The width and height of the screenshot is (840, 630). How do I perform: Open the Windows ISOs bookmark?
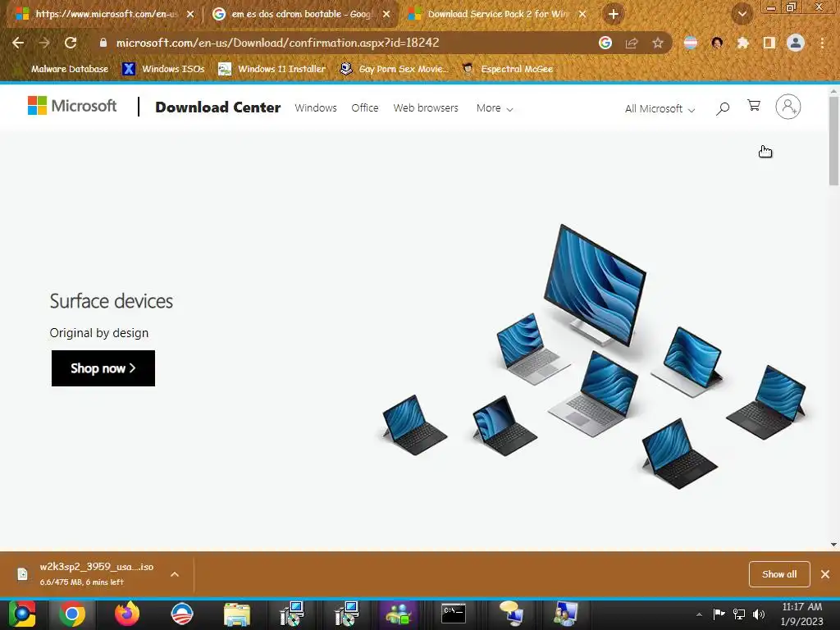click(163, 69)
